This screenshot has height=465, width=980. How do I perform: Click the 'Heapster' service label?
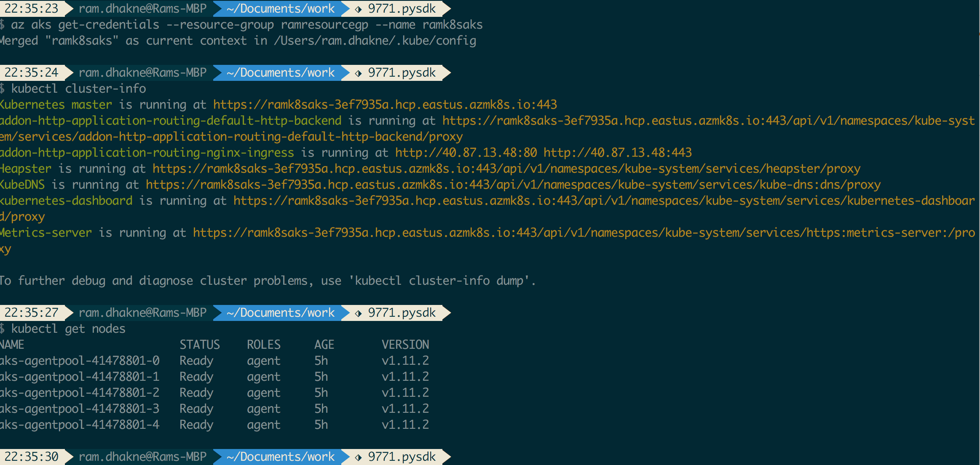(x=26, y=168)
